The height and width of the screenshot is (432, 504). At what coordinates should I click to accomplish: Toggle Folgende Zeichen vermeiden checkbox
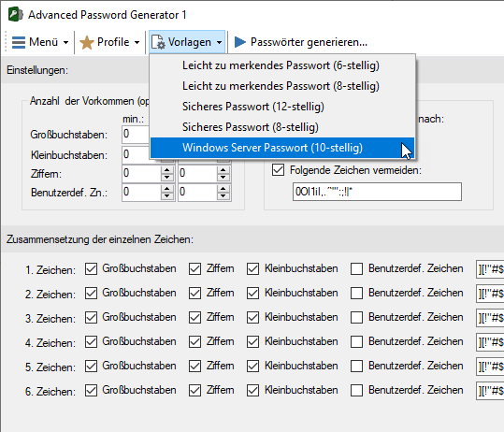(x=278, y=170)
